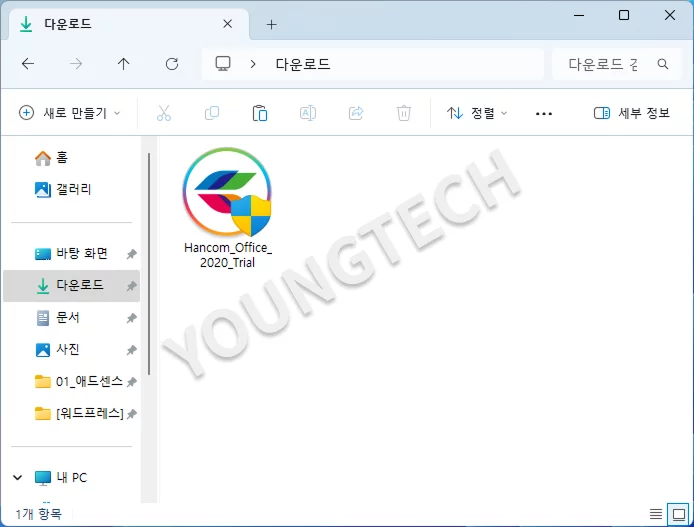Image resolution: width=694 pixels, height=527 pixels.
Task: Open a new tab with plus button
Action: 271,24
